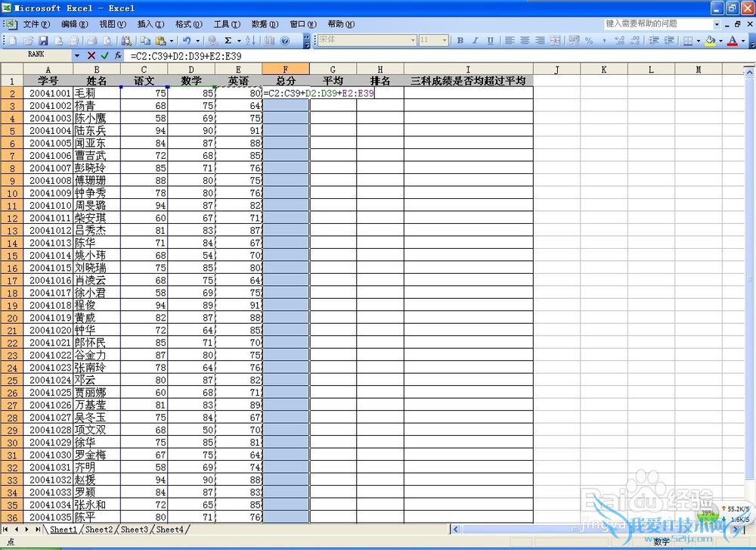Expand the Name Box dropdown arrow
This screenshot has width=756, height=550.
click(77, 56)
